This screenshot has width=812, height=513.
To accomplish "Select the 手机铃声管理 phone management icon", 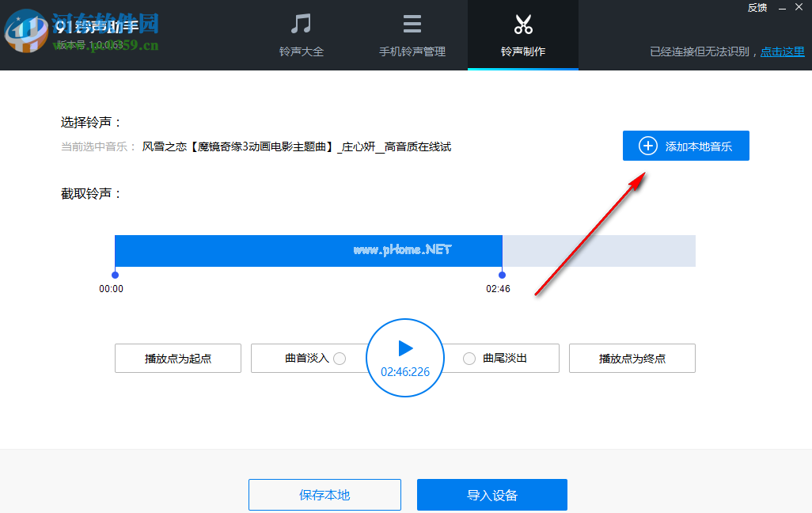I will 412,24.
